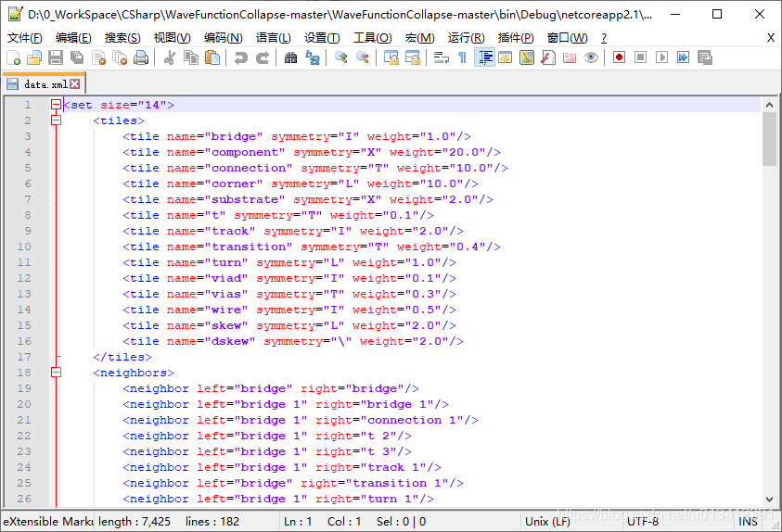The width and height of the screenshot is (782, 532).
Task: Click the closing </tiles> tag
Action: click(x=122, y=357)
